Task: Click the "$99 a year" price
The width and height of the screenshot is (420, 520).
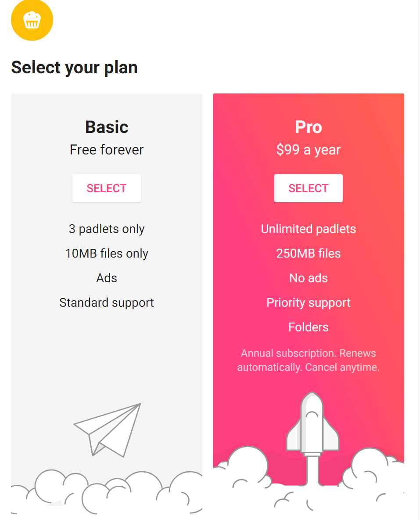Action: point(308,150)
